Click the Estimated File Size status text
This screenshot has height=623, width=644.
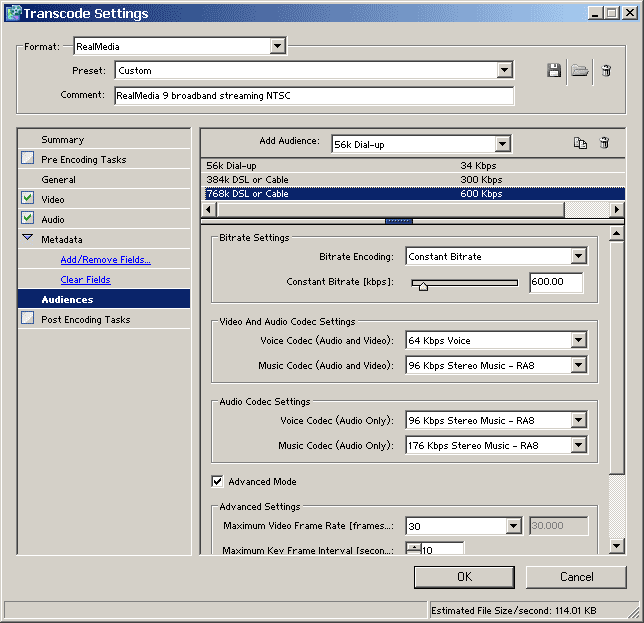tap(513, 611)
